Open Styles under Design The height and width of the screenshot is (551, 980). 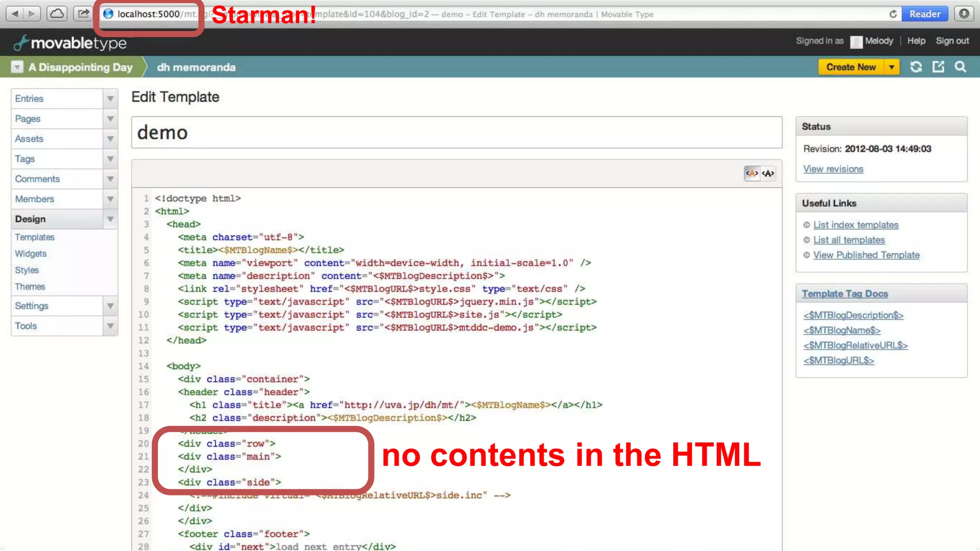[x=27, y=270]
